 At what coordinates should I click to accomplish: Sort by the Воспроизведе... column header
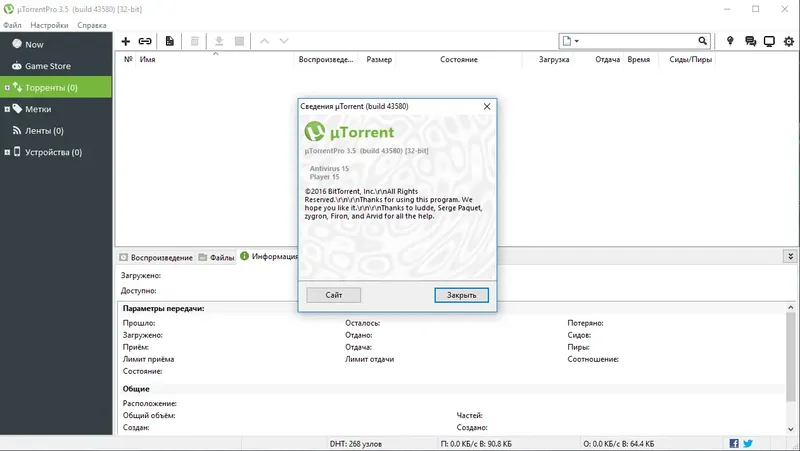(326, 59)
